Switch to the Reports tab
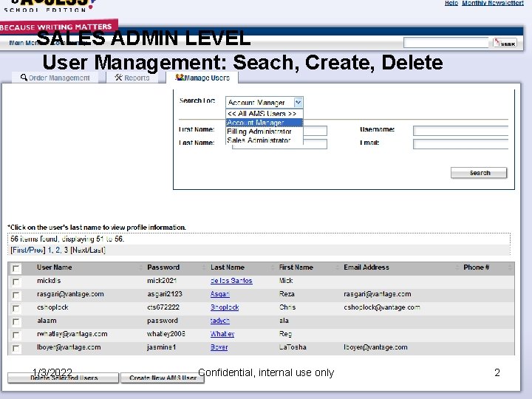This screenshot has height=399, width=532. 132,78
